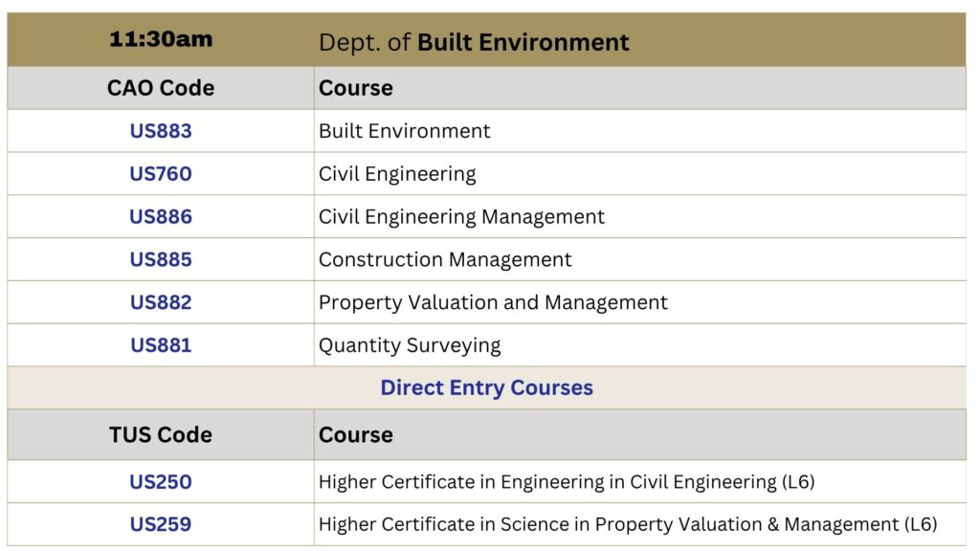Select Civil Engineering Management course text
This screenshot has width=980, height=551.
pos(461,217)
